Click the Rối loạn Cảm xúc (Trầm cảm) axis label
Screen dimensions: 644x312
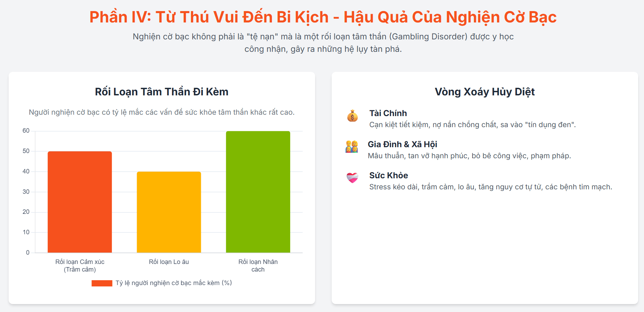click(x=80, y=266)
